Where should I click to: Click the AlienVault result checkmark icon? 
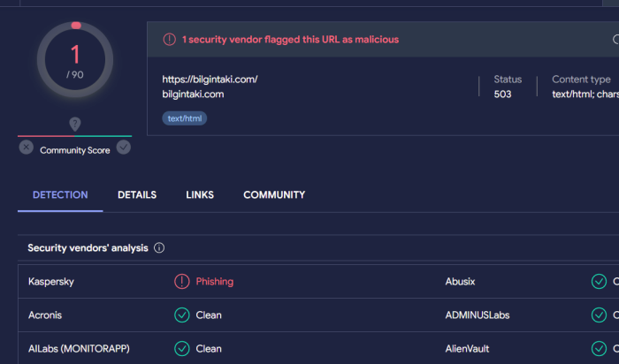click(599, 349)
